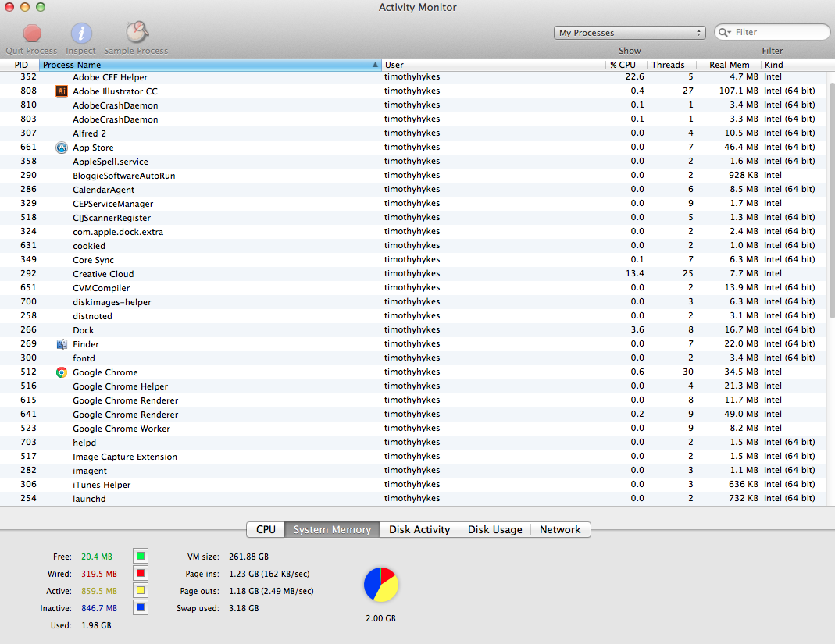Viewport: 835px width, 644px height.
Task: Select the cookied process
Action: (x=412, y=245)
